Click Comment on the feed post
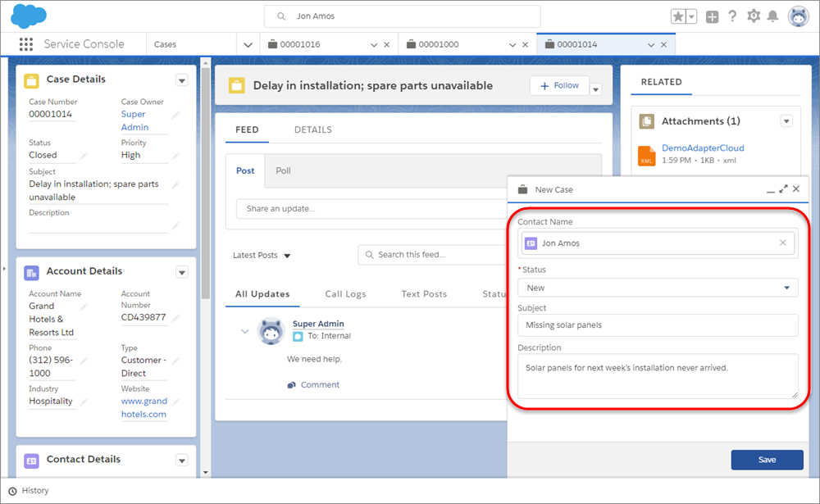 pos(313,385)
